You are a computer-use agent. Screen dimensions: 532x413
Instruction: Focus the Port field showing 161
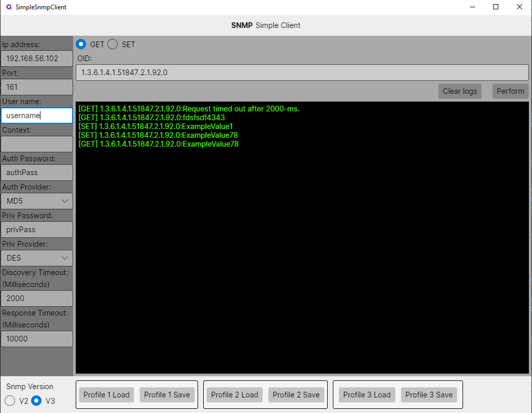pyautogui.click(x=37, y=87)
